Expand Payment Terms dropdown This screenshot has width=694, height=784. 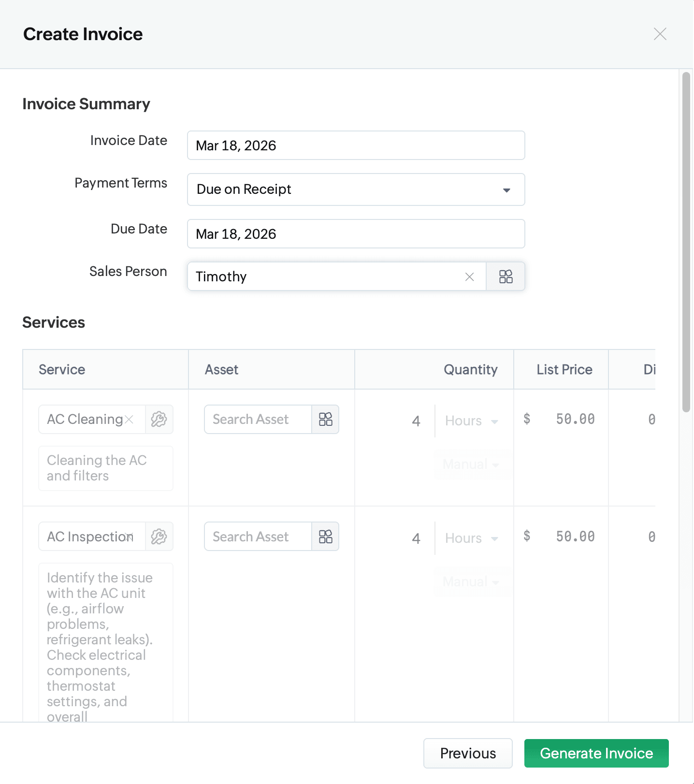click(x=506, y=190)
